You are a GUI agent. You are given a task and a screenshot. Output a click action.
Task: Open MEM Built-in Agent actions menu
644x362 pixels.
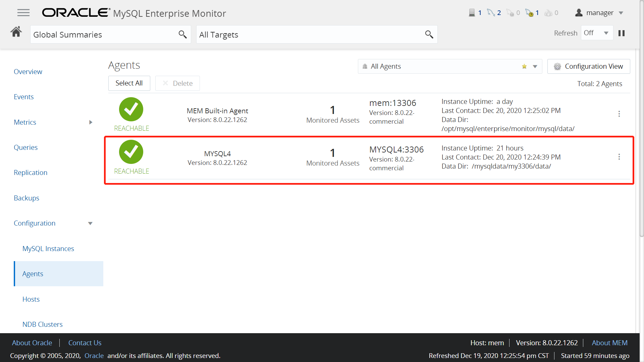pos(619,114)
